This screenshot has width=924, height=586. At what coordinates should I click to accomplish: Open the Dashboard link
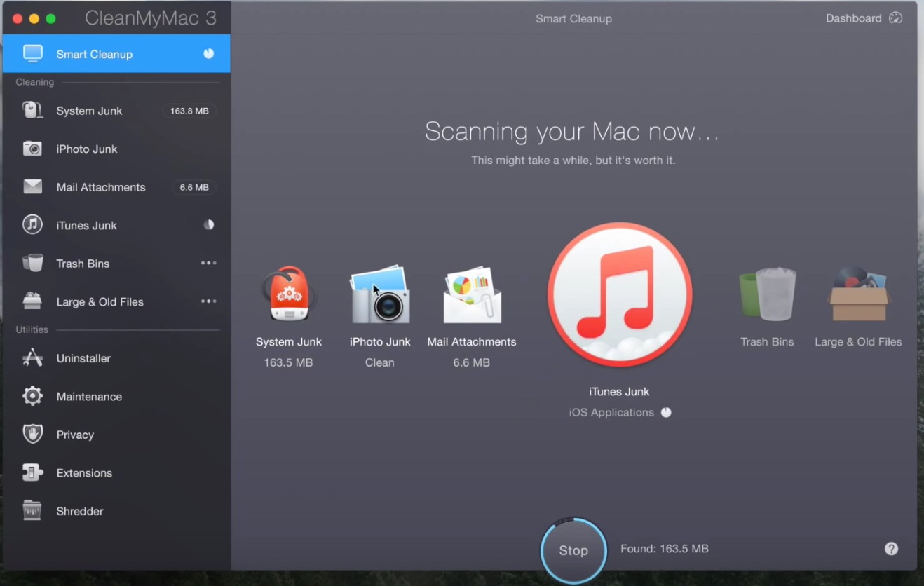(853, 18)
